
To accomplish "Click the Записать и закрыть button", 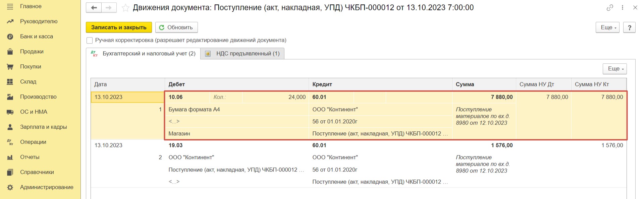I will 119,27.
